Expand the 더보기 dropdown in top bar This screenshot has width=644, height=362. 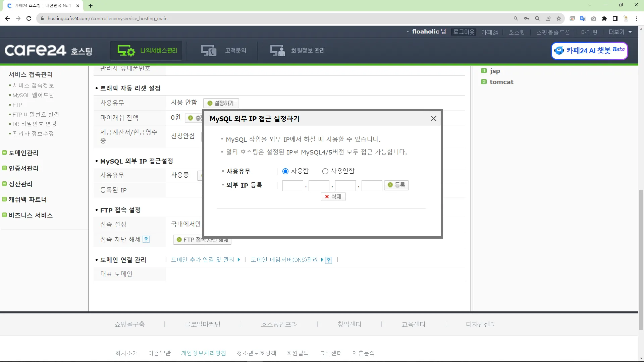[620, 32]
